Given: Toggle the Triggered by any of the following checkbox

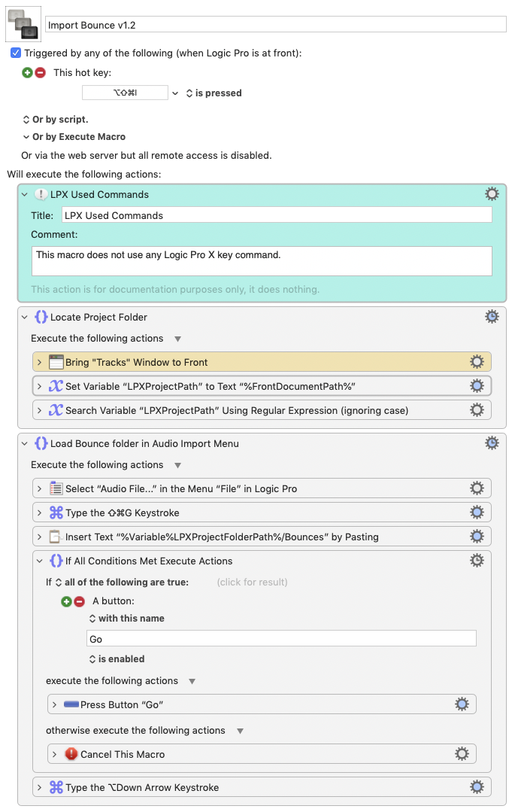Looking at the screenshot, I should pos(16,53).
